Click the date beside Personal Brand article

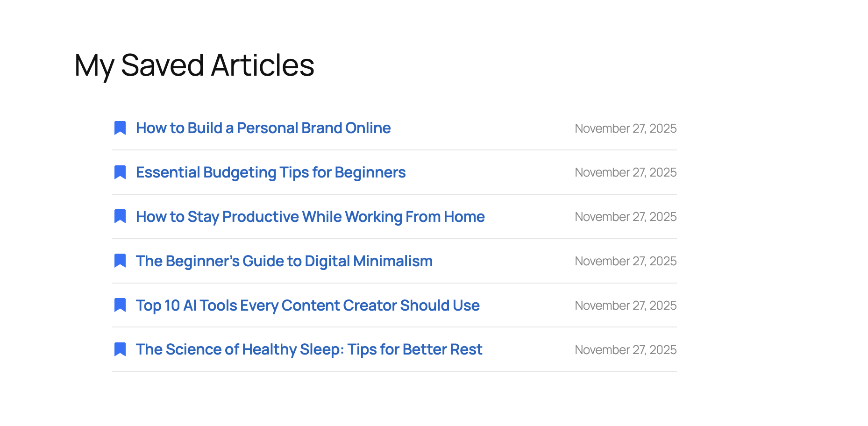coord(625,128)
